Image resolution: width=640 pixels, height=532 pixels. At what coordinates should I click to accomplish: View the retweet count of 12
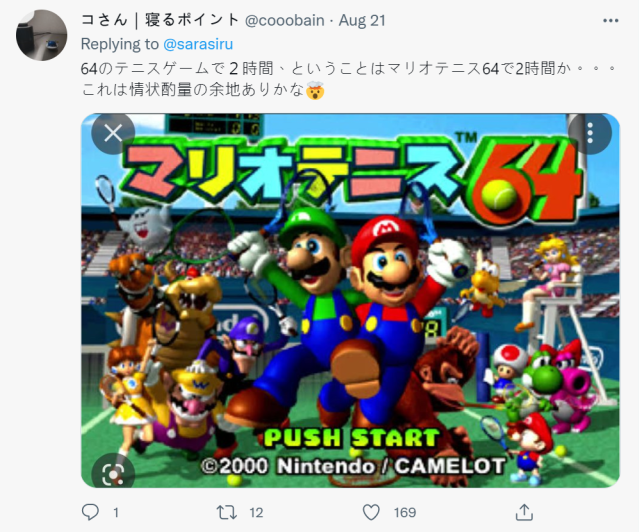pos(256,512)
